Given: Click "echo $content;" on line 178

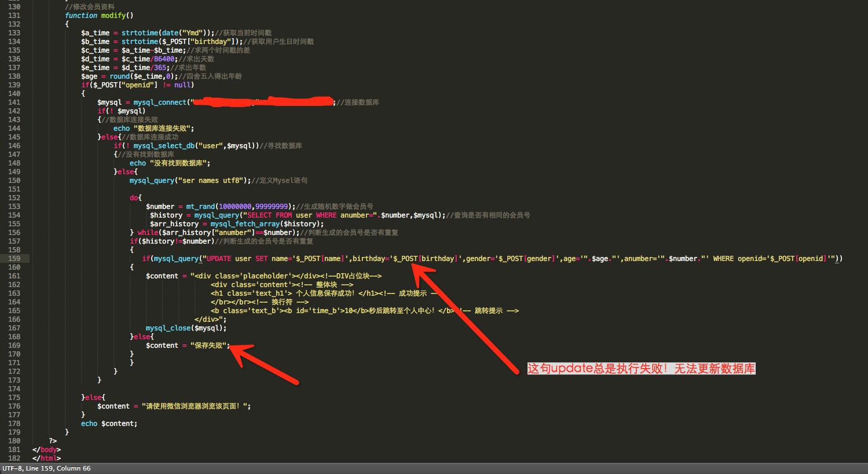Looking at the screenshot, I should [109, 424].
